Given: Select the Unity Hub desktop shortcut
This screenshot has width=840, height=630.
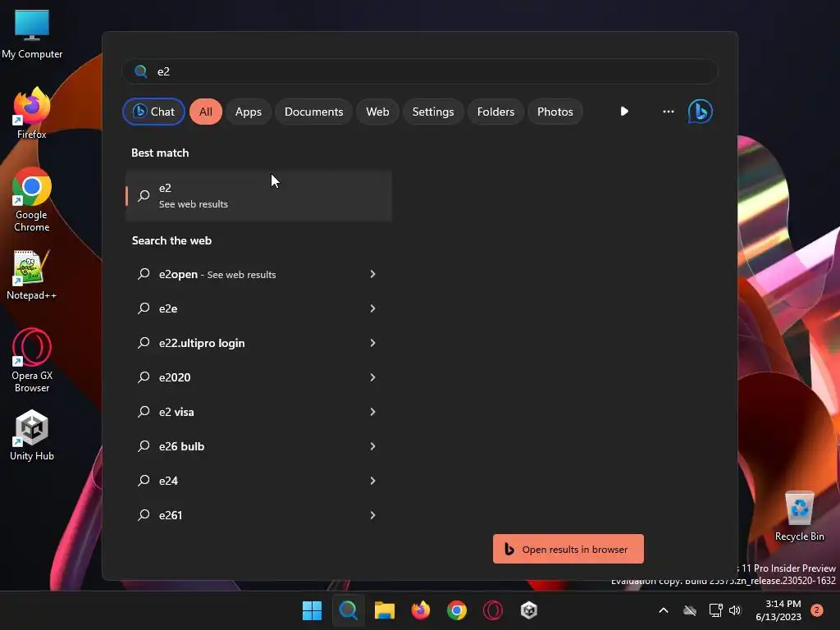Looking at the screenshot, I should pos(32,435).
